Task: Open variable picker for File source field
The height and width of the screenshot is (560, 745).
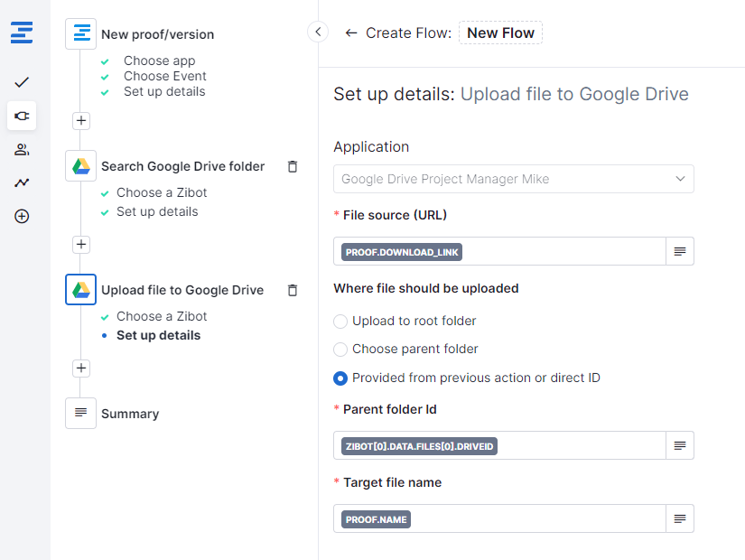Action: 680,251
